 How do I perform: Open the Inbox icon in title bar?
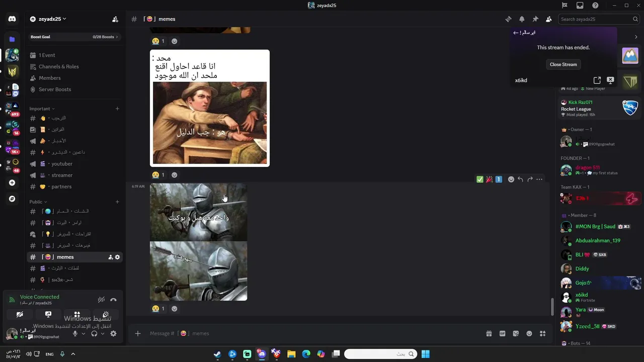click(580, 6)
